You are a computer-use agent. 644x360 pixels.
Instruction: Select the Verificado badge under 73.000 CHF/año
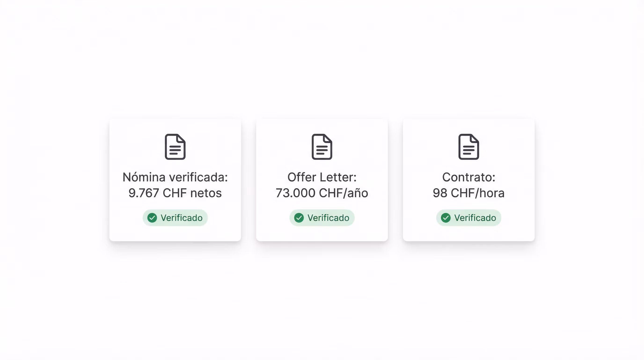[x=322, y=218]
